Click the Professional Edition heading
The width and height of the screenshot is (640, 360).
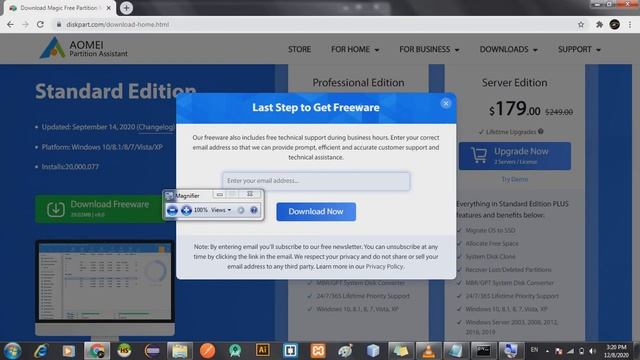pos(358,83)
